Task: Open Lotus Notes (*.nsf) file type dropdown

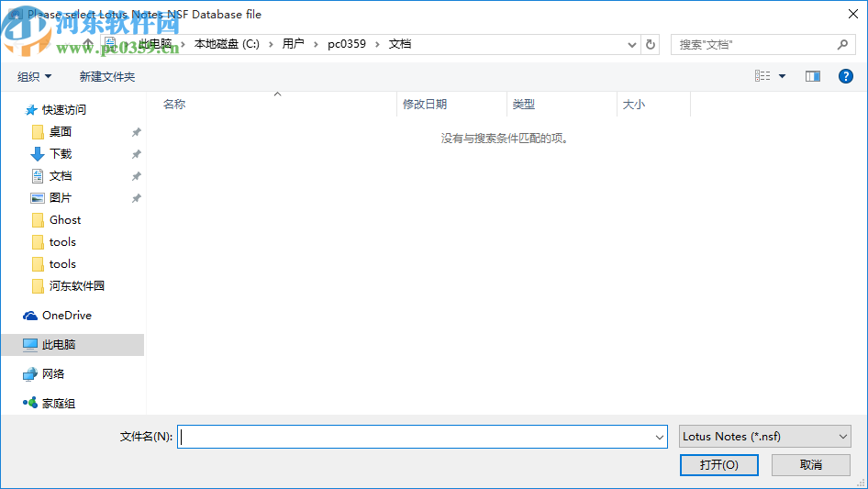Action: pyautogui.click(x=764, y=437)
